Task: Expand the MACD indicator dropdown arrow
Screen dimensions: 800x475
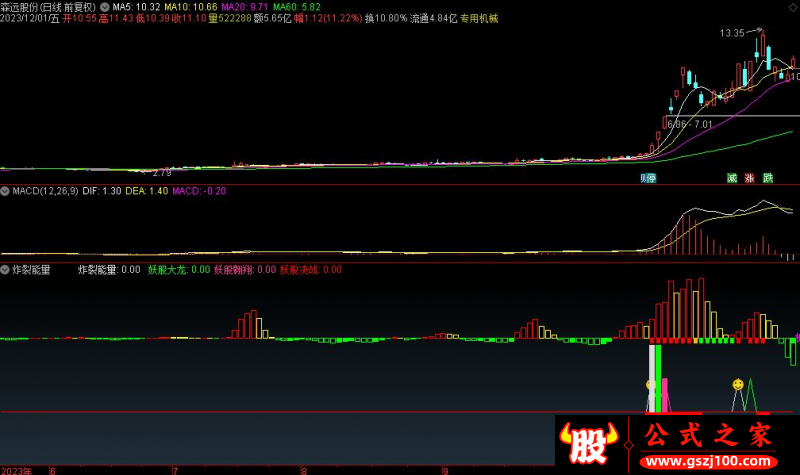Action: click(5, 190)
